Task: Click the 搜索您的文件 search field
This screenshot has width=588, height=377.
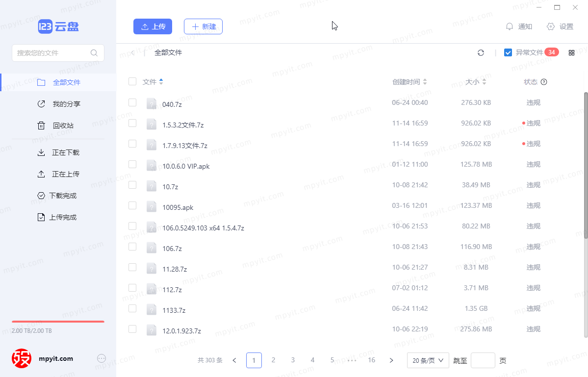Action: pos(58,53)
